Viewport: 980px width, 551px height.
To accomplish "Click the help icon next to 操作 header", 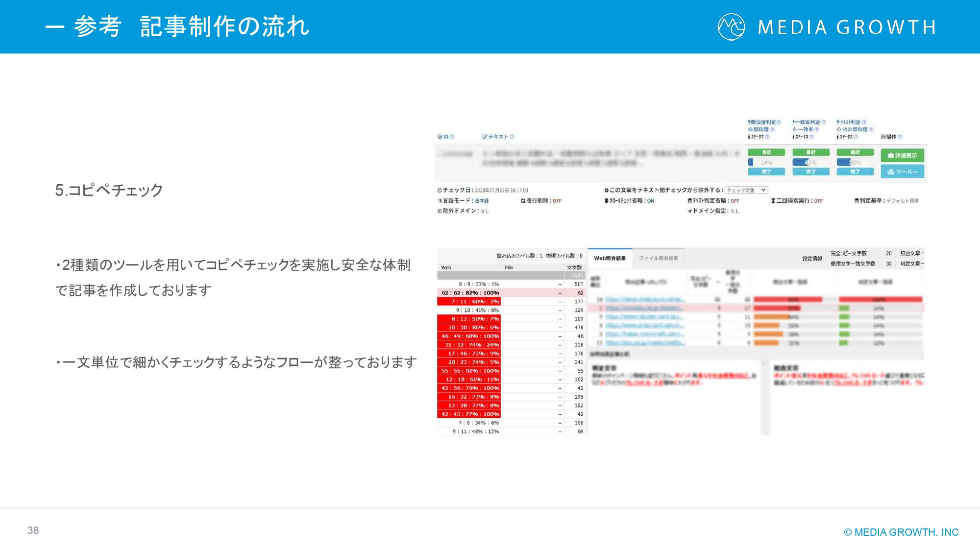I will (x=900, y=137).
